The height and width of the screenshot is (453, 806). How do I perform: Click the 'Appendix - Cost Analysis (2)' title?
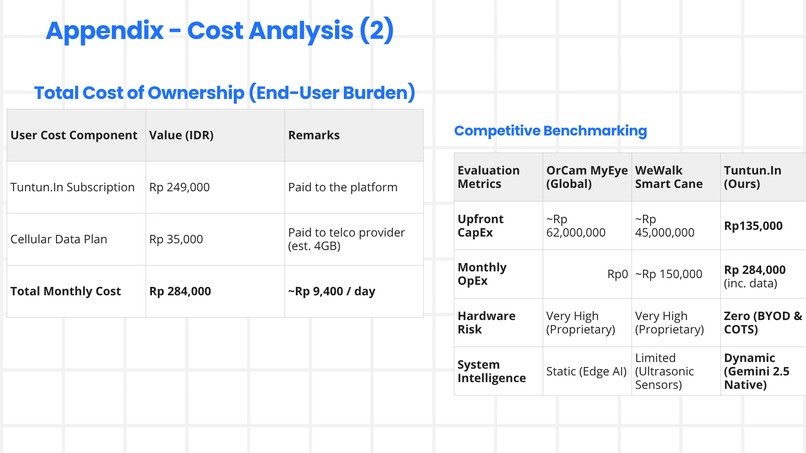click(219, 31)
